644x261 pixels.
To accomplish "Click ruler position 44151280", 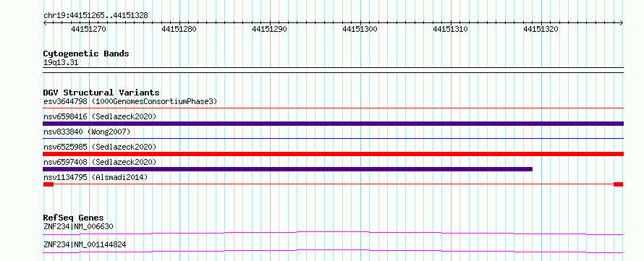I will coord(179,29).
